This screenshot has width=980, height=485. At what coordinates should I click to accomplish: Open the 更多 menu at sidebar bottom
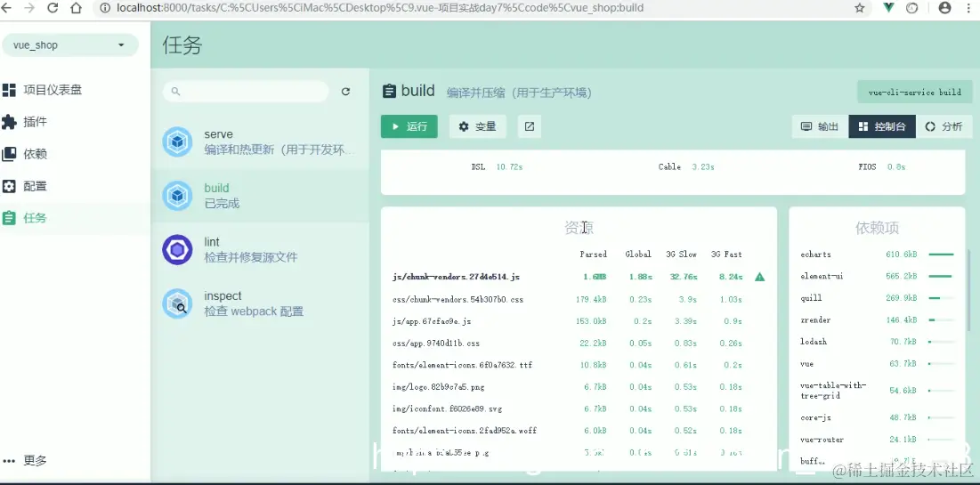pyautogui.click(x=75, y=461)
